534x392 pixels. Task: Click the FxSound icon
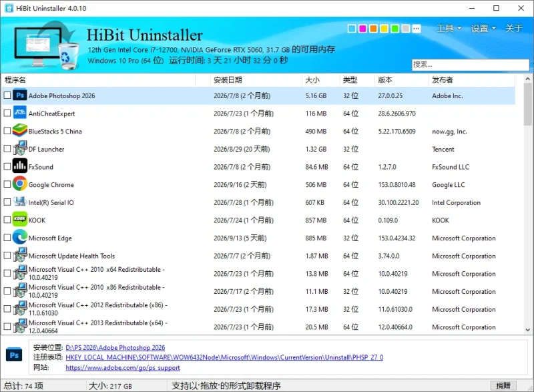pyautogui.click(x=20, y=166)
